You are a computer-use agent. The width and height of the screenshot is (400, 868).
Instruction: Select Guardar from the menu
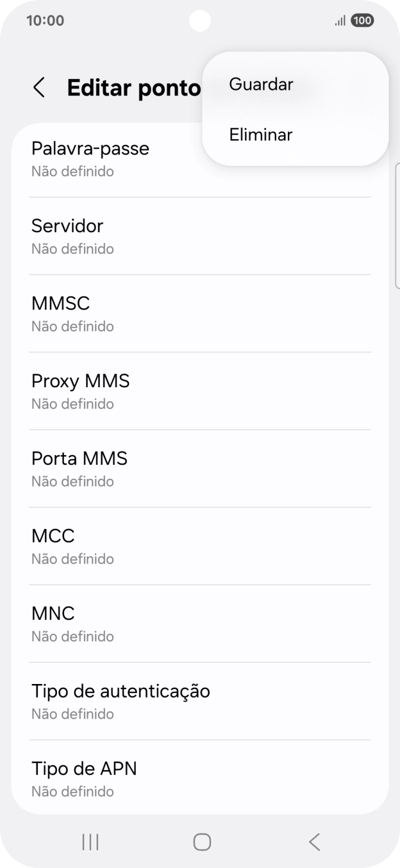[x=260, y=84]
